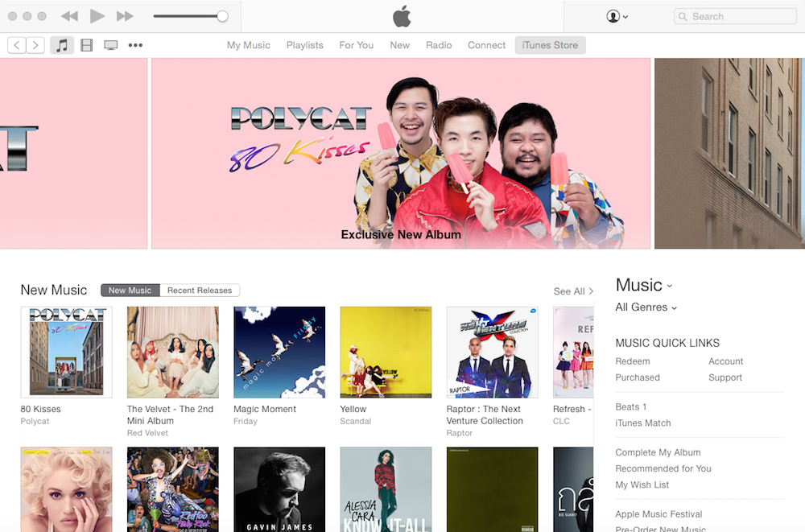This screenshot has width=805, height=532.
Task: Open Apple Music Festival link
Action: click(658, 514)
